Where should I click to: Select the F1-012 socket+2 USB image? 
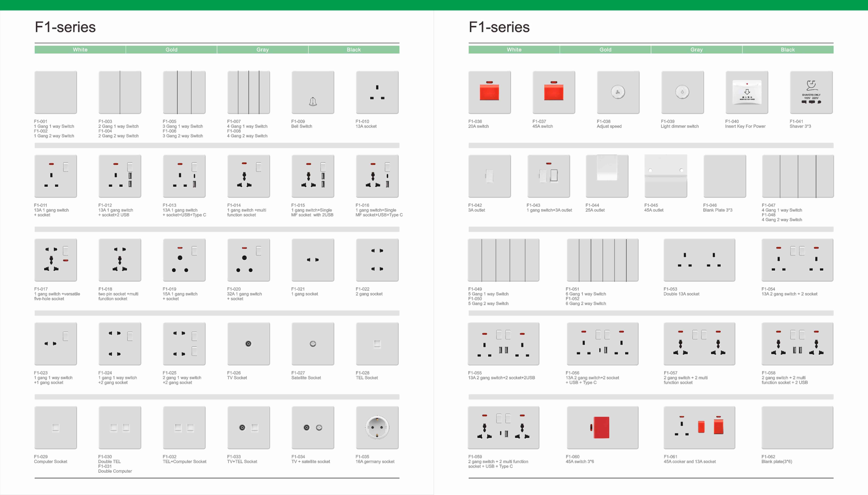click(x=120, y=176)
